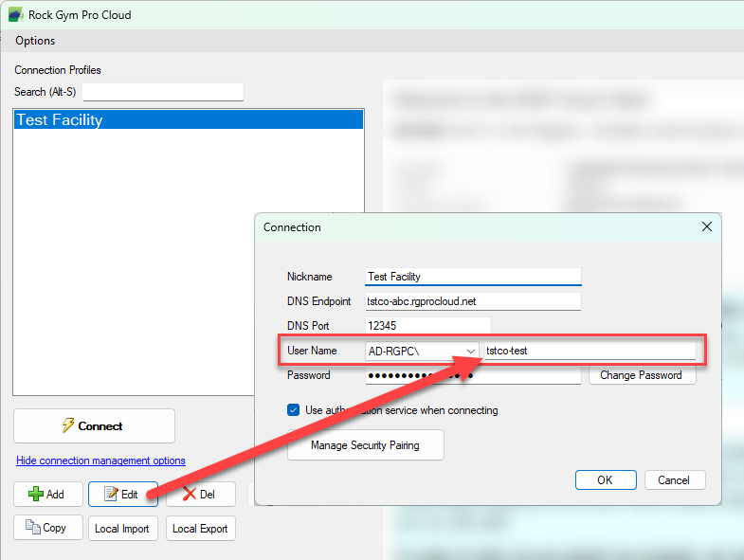Click the Rock Gym Pro Cloud app icon
The width and height of the screenshot is (744, 560).
16,15
